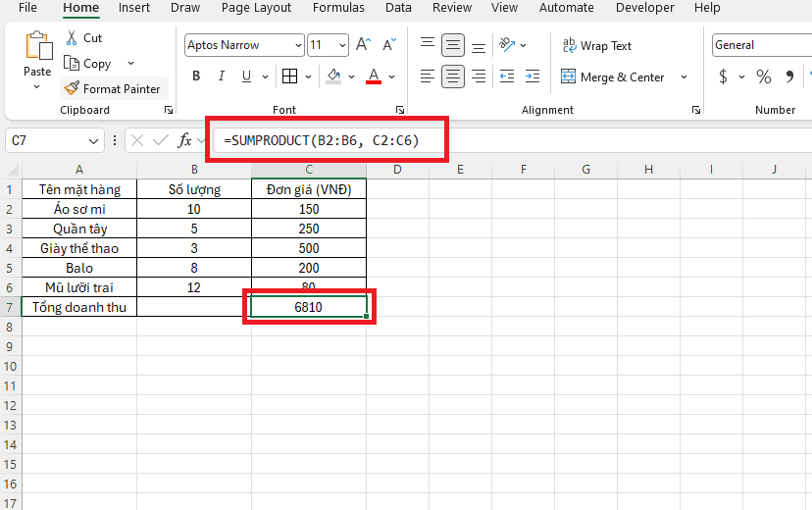Toggle Underline formatting
Viewport: 812px width, 510px height.
(x=246, y=76)
